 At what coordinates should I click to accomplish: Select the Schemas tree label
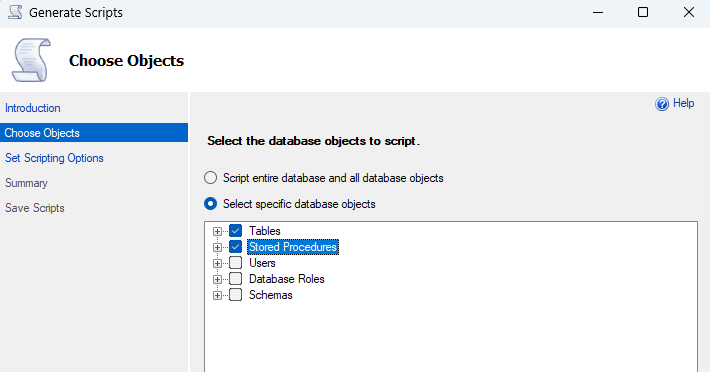[271, 295]
